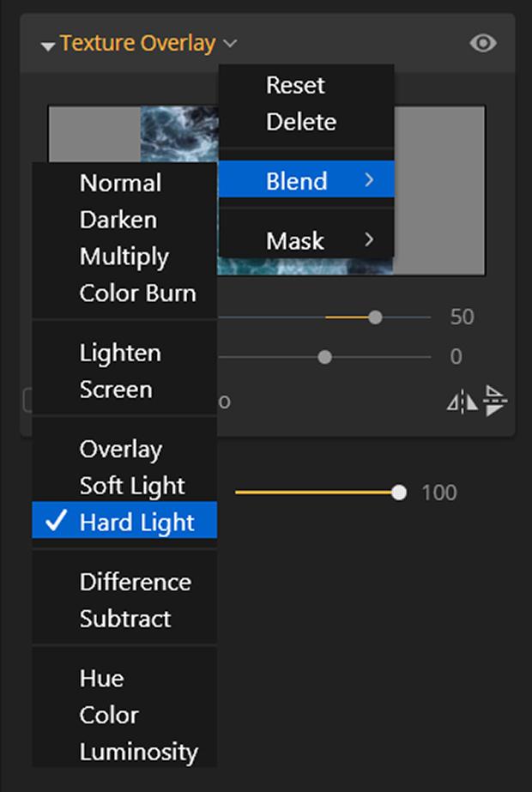Click the slider handle set to 50
This screenshot has height=792, width=532.
(x=375, y=317)
